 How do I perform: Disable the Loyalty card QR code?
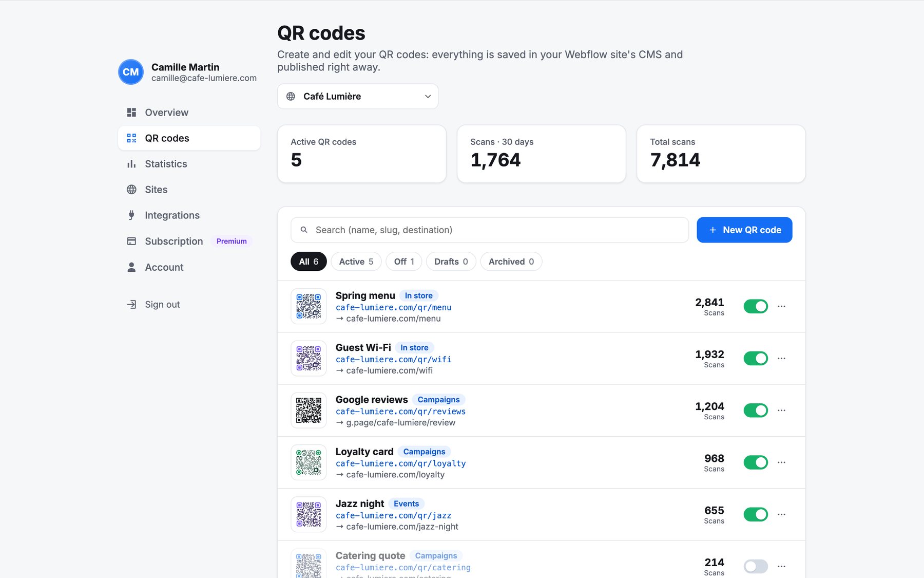pos(756,462)
